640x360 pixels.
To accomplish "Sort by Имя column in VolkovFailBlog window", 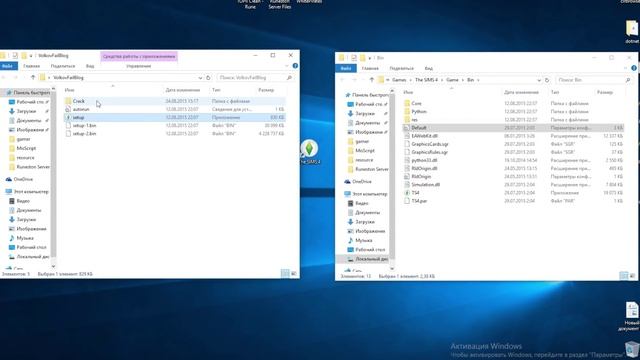I will pyautogui.click(x=70, y=90).
